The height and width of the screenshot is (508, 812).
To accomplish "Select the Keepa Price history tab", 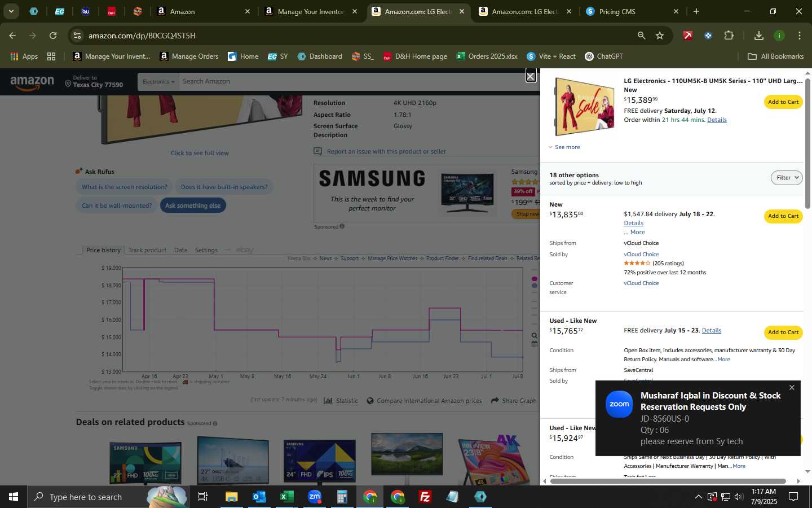I will (x=103, y=250).
